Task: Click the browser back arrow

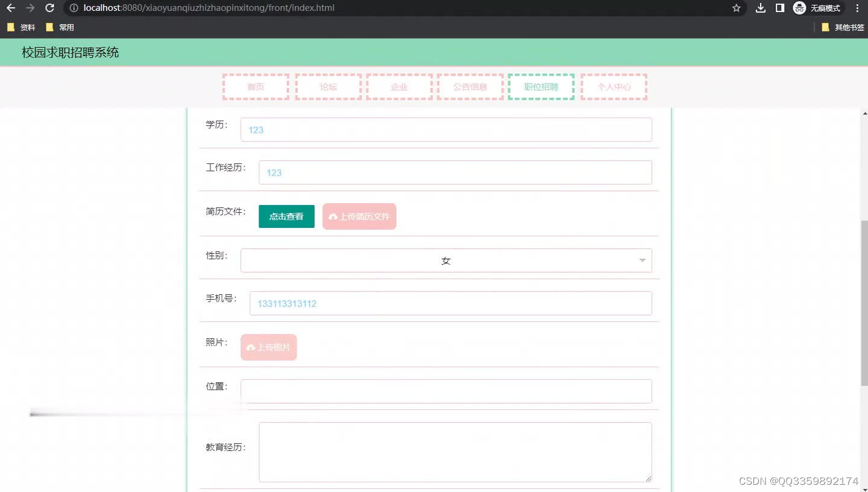Action: pos(10,8)
